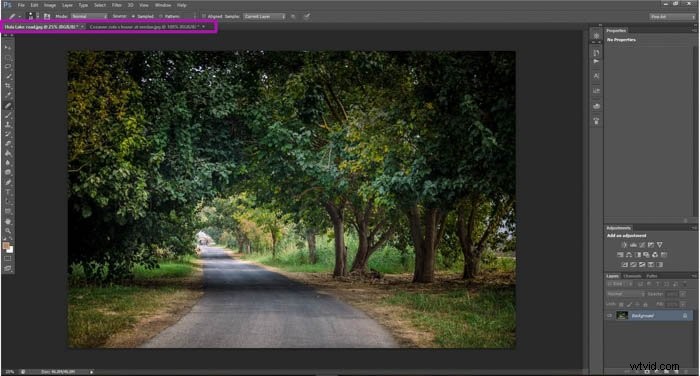Select the Blur tool
700x376 pixels.
pyautogui.click(x=8, y=163)
